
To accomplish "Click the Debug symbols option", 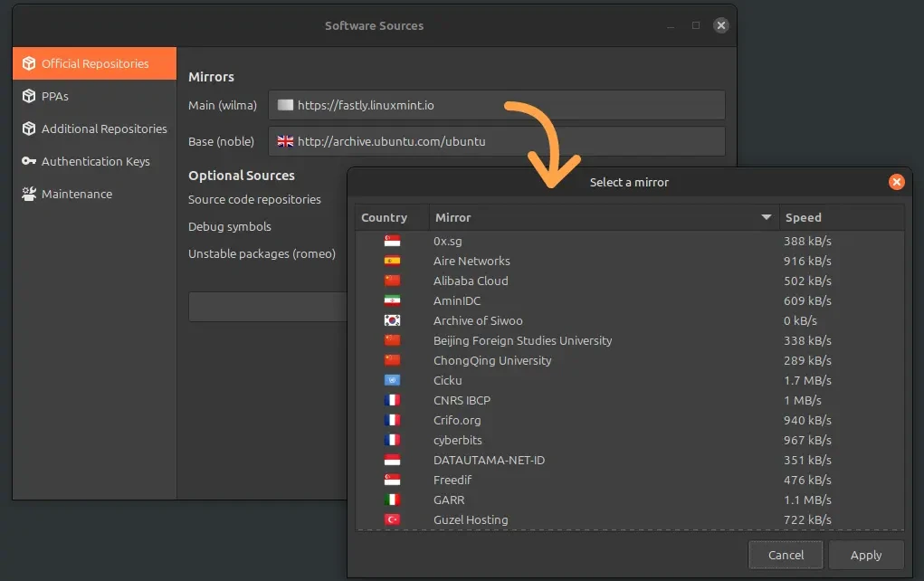I will coord(230,227).
